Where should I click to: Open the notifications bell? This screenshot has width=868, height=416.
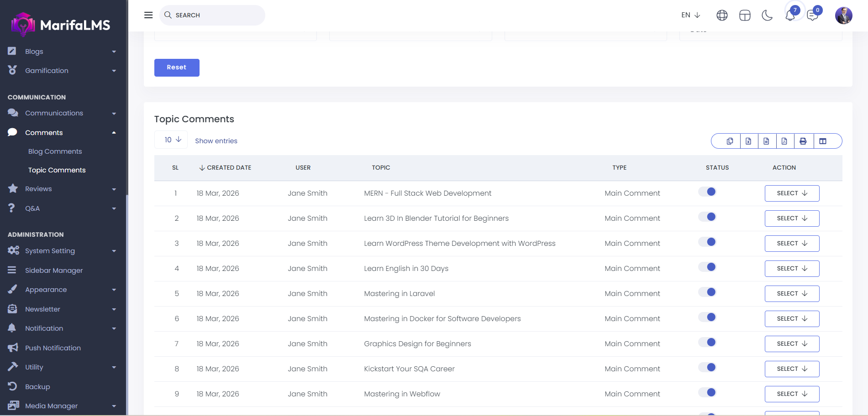[x=790, y=16]
